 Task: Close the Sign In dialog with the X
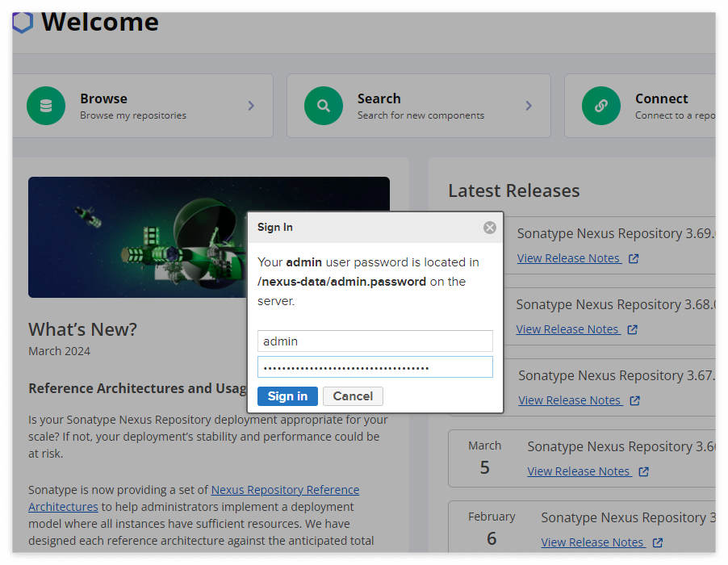click(x=489, y=228)
